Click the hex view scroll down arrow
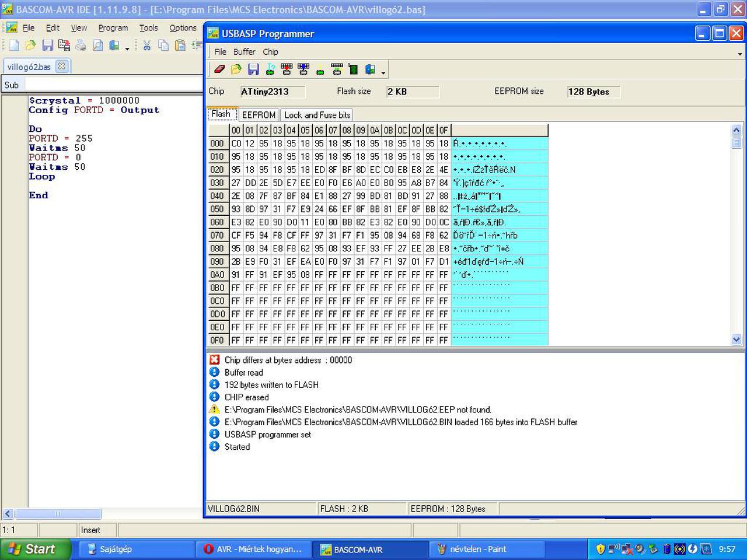The width and height of the screenshot is (747, 560). point(736,339)
